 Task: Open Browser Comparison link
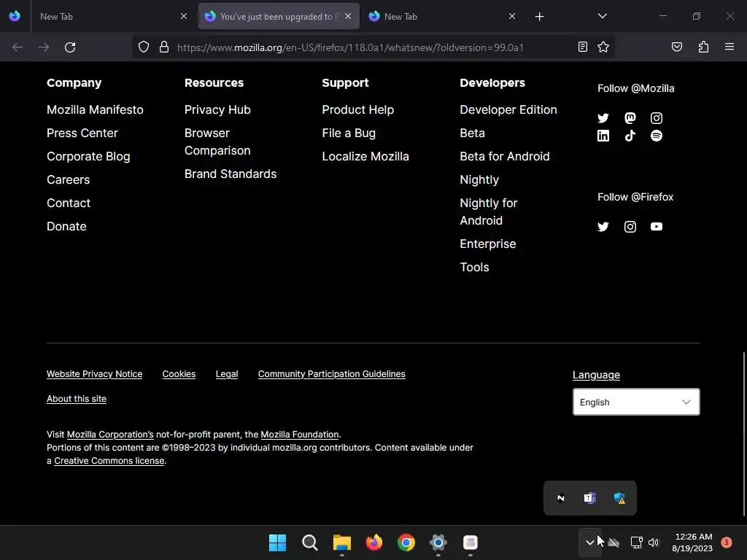pyautogui.click(x=217, y=141)
